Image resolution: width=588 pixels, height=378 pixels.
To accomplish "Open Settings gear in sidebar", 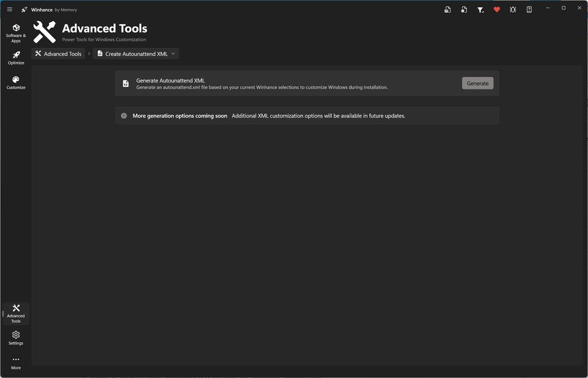I will 16,337.
